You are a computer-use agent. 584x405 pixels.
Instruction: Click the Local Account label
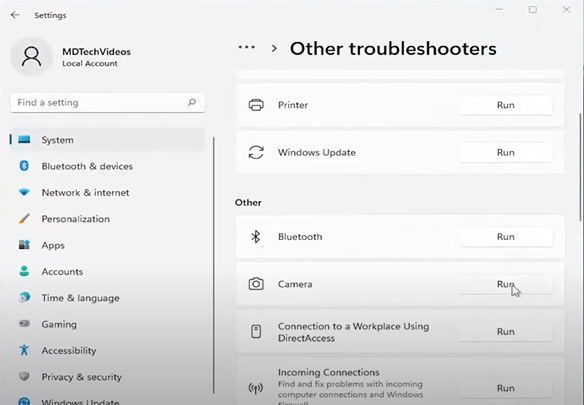[90, 63]
